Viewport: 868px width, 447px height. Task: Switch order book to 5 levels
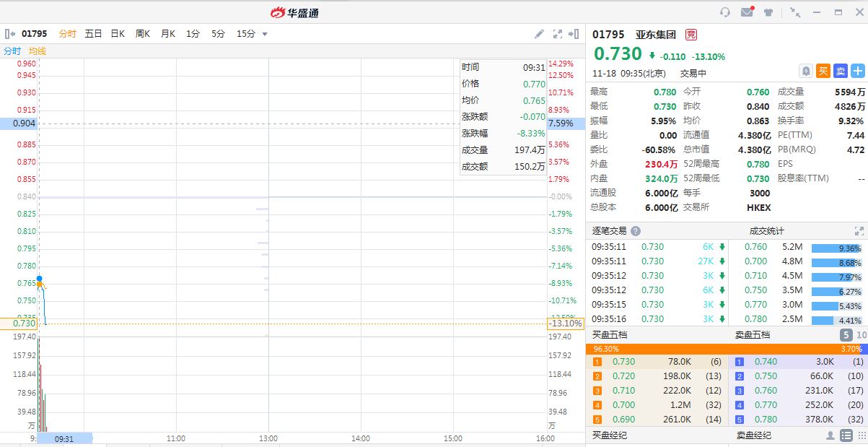[846, 335]
